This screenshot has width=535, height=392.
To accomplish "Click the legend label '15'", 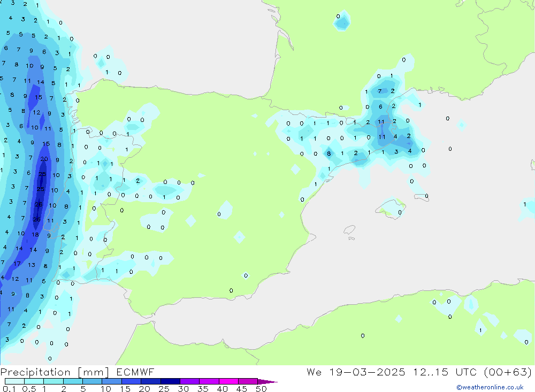I will pyautogui.click(x=125, y=389).
